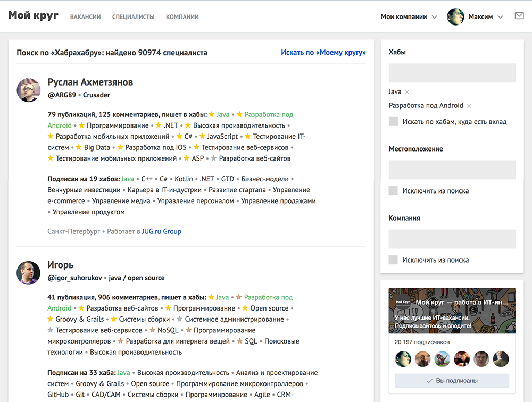Enable search by hubs with contribution
Screen dimensions: 532x402
click(394, 122)
